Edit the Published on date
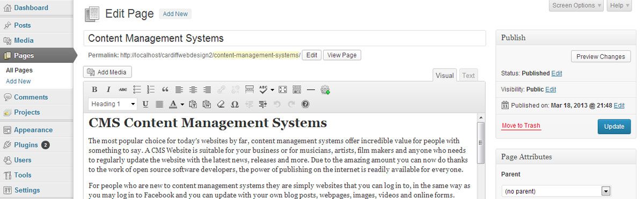The height and width of the screenshot is (199, 644). pos(619,106)
